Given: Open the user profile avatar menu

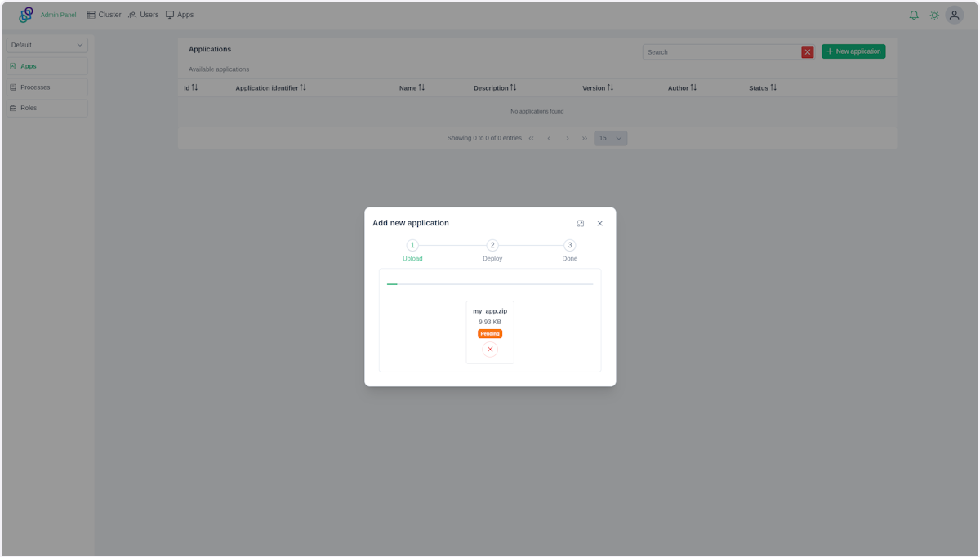Looking at the screenshot, I should (954, 15).
